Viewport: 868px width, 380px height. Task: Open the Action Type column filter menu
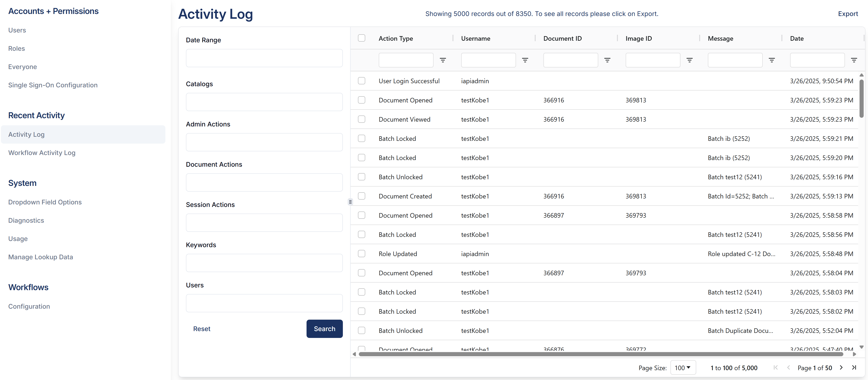(443, 60)
